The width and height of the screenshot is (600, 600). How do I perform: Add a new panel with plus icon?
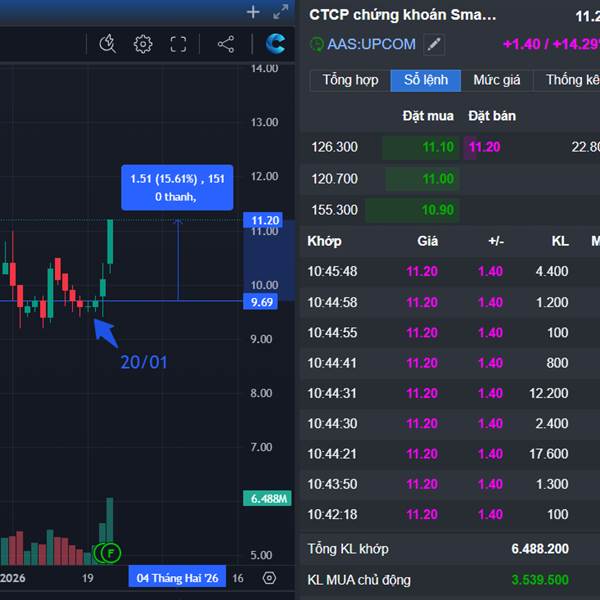point(253,12)
